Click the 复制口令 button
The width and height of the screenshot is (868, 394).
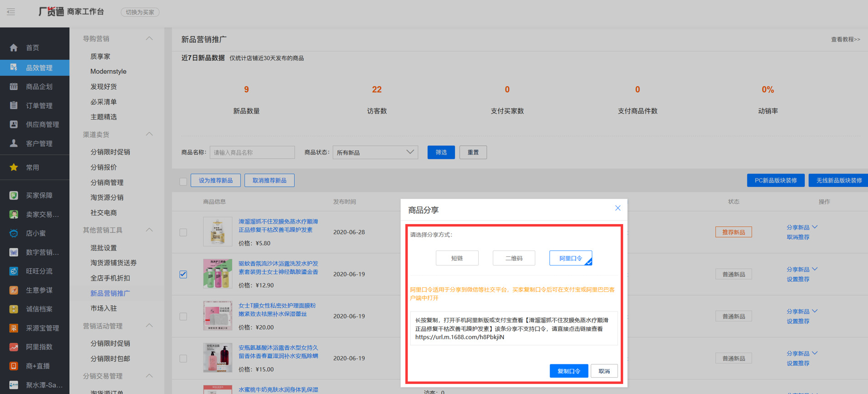[x=569, y=371]
